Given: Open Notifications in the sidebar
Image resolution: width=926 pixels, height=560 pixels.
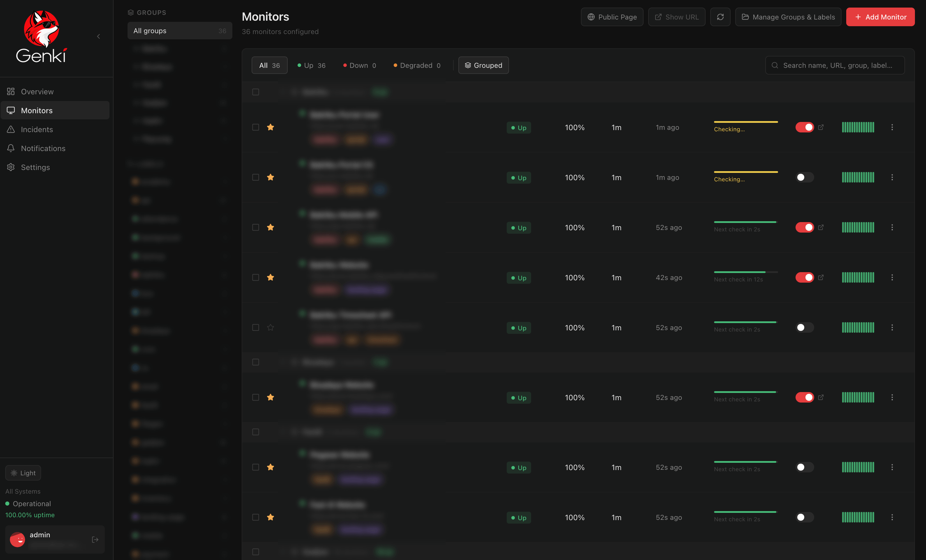Looking at the screenshot, I should pos(55,148).
